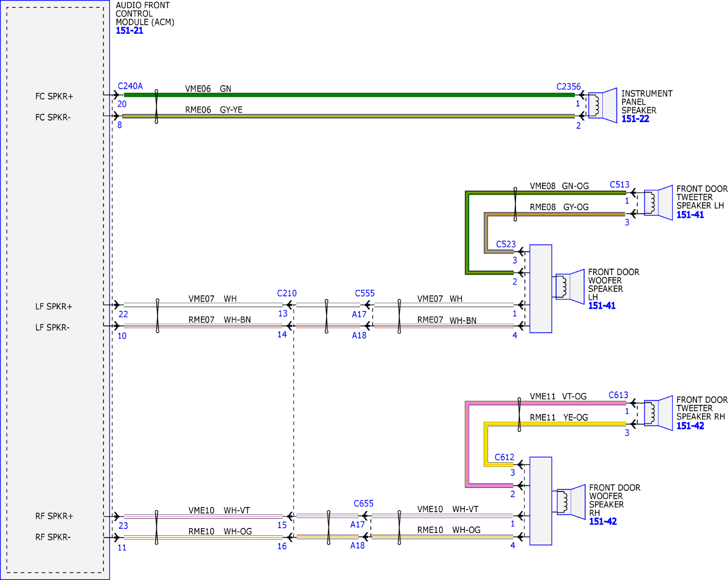The width and height of the screenshot is (728, 580).
Task: Click the RME06 GY-YE wire label
Action: pos(214,110)
